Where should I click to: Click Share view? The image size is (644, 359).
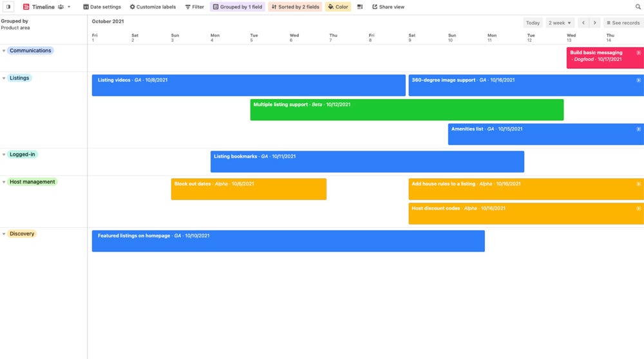pyautogui.click(x=388, y=7)
